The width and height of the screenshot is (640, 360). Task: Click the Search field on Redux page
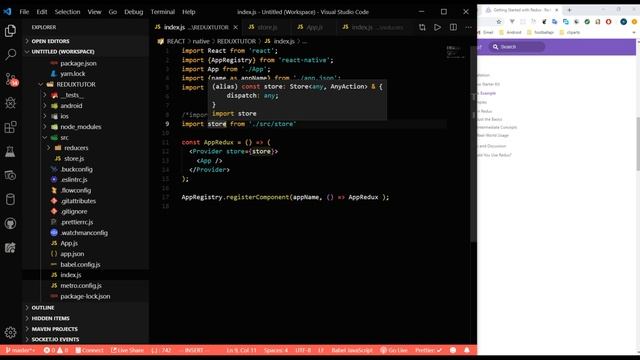point(517,47)
